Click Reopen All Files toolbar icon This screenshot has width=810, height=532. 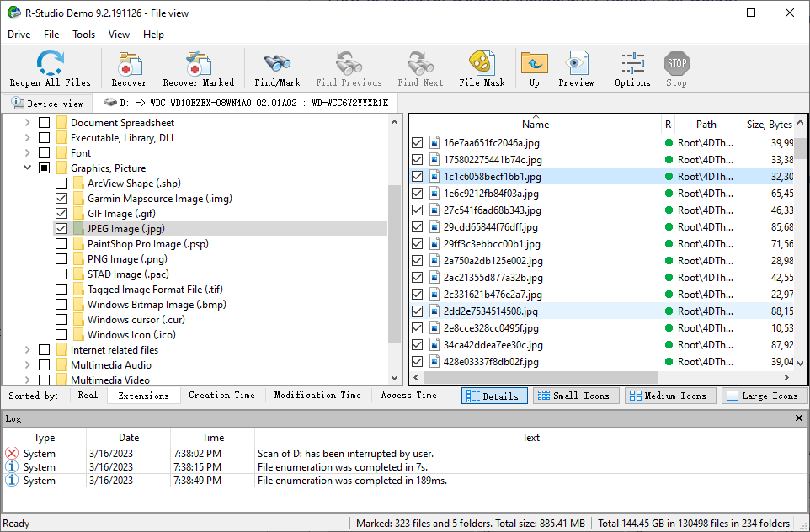coord(51,63)
